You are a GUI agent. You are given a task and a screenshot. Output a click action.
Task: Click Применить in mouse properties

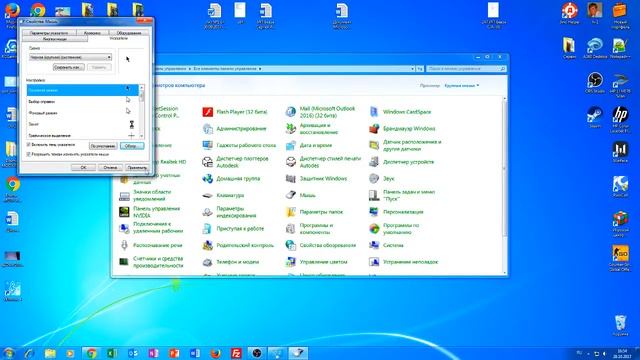pyautogui.click(x=137, y=167)
